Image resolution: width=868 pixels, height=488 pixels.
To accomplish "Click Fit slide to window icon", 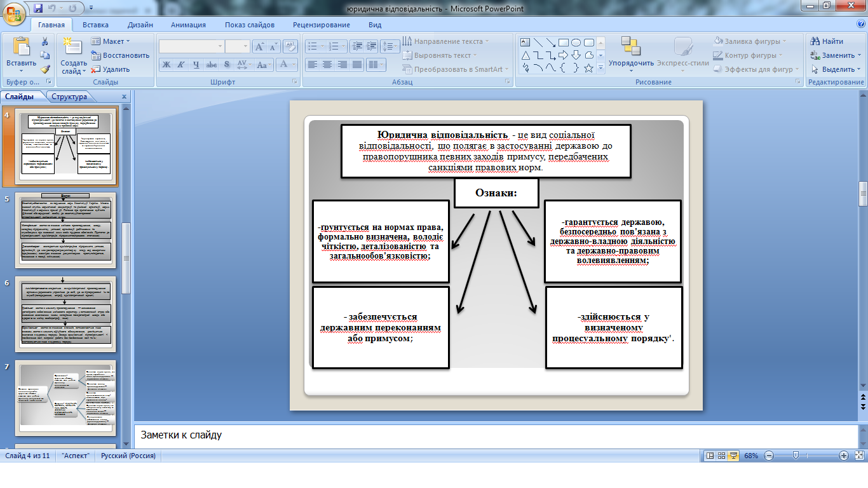I will click(x=858, y=456).
